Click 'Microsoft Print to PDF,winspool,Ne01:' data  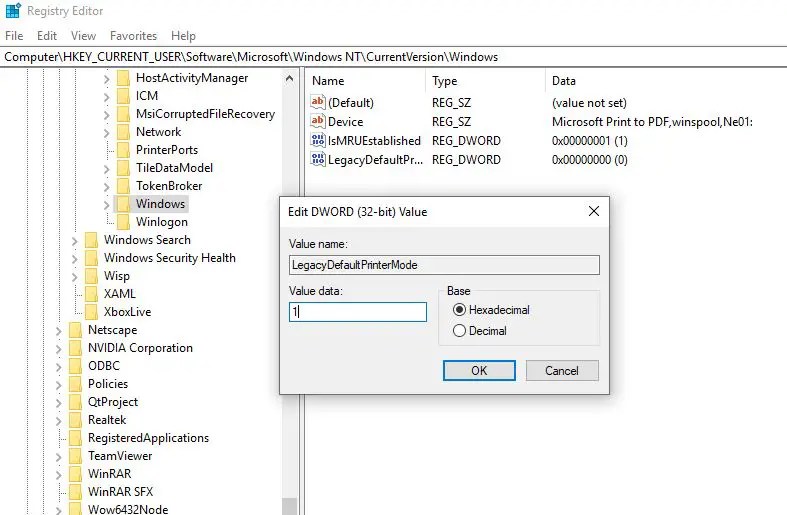[x=652, y=121]
